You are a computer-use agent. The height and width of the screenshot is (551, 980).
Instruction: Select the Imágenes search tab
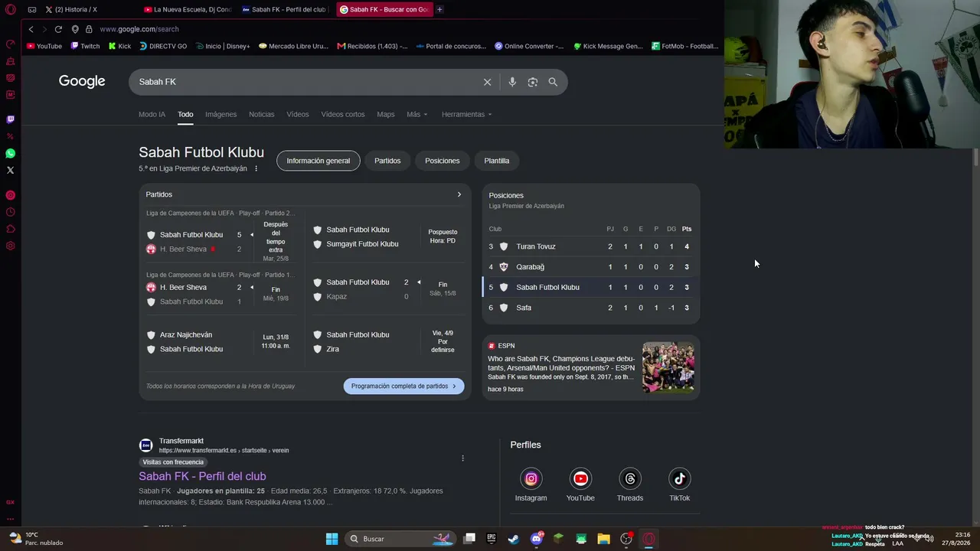[x=220, y=114]
